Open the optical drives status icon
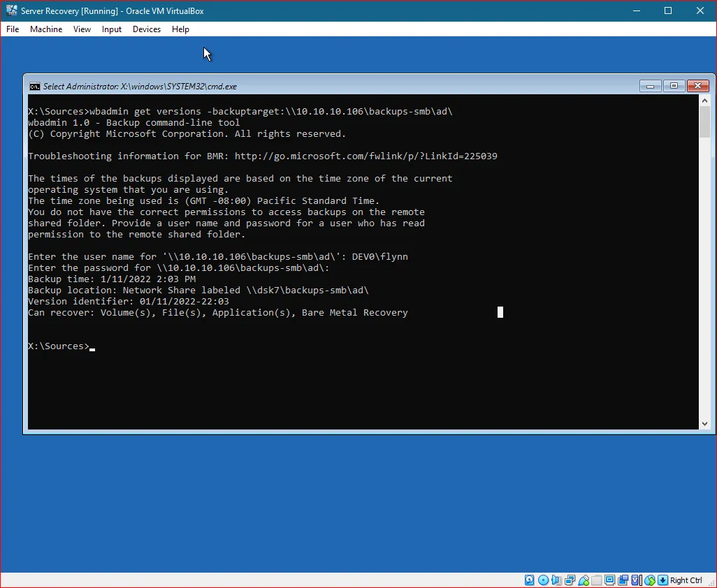This screenshot has width=717, height=588. click(543, 580)
